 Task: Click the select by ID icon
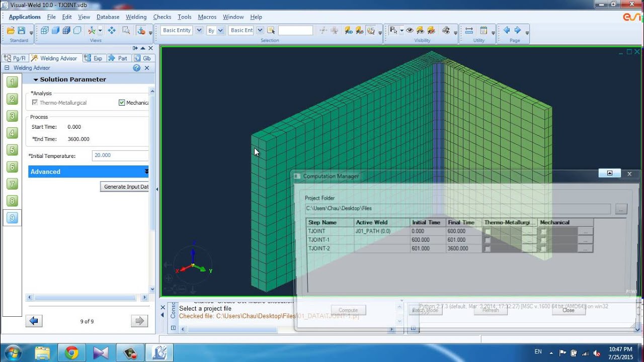(x=349, y=30)
